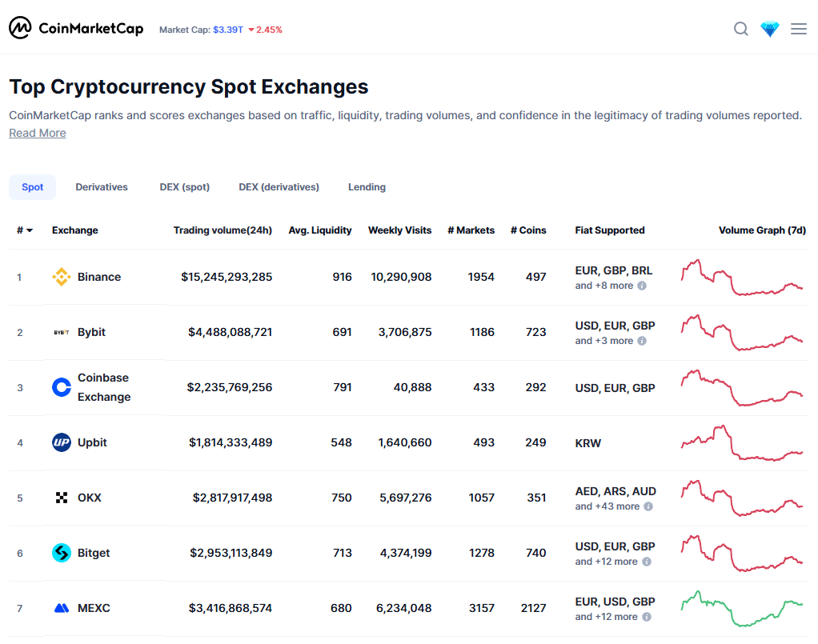Sort by # Coins column header
The width and height of the screenshot is (818, 644).
[x=528, y=230]
